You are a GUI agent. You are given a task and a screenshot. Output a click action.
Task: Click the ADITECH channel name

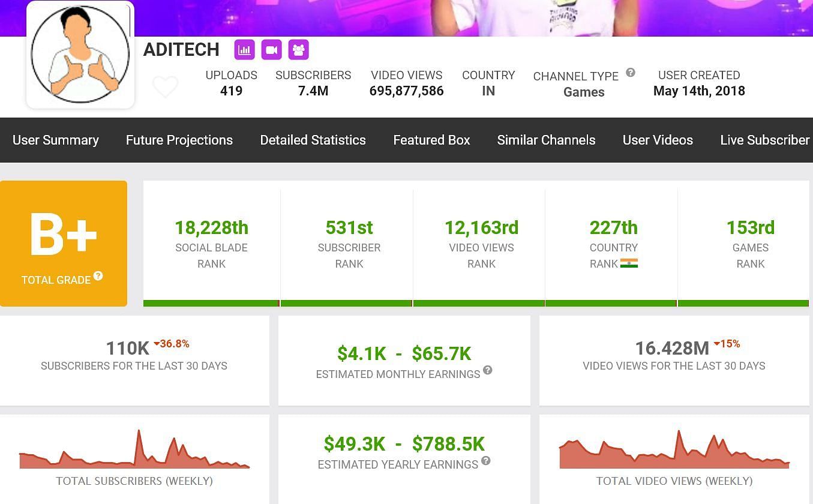pos(181,50)
